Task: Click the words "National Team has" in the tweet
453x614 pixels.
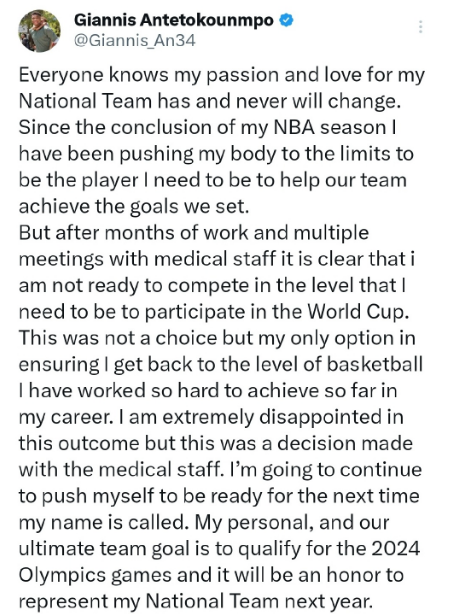Action: [x=105, y=101]
